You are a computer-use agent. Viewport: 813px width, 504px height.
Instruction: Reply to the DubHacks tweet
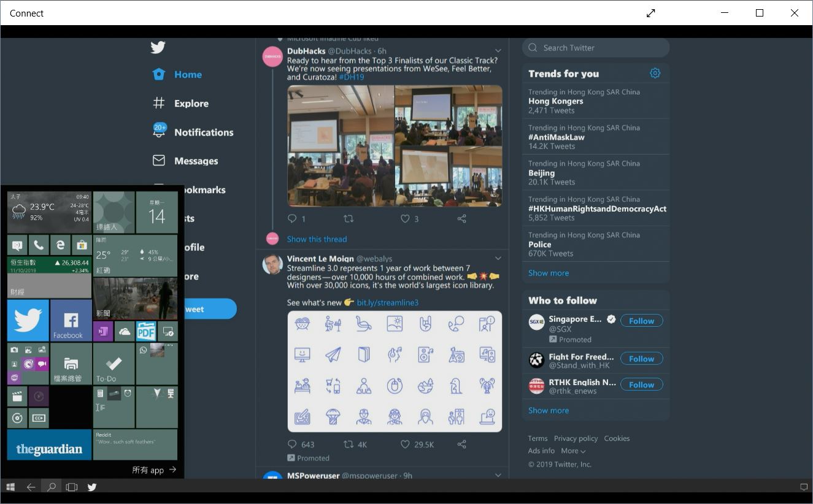(292, 219)
